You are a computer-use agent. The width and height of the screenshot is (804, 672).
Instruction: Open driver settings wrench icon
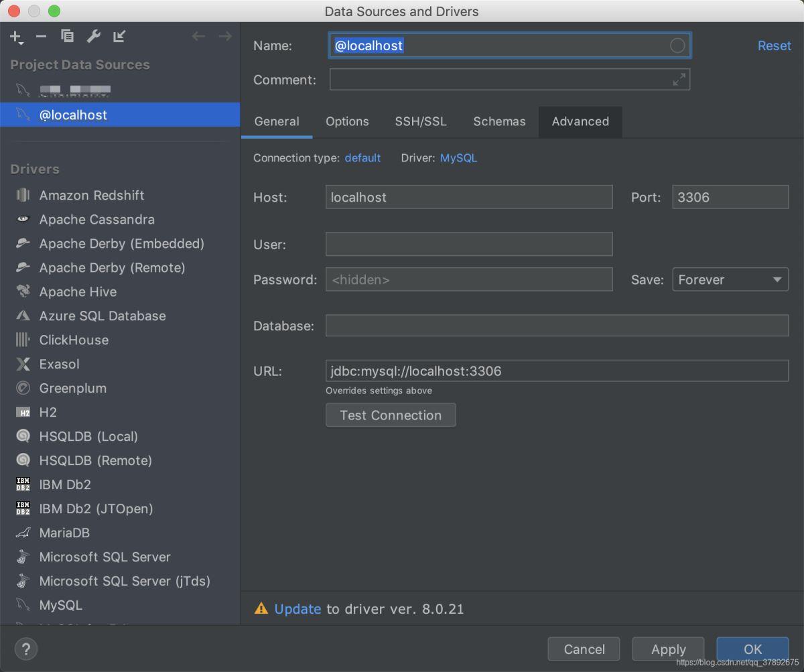pyautogui.click(x=93, y=37)
